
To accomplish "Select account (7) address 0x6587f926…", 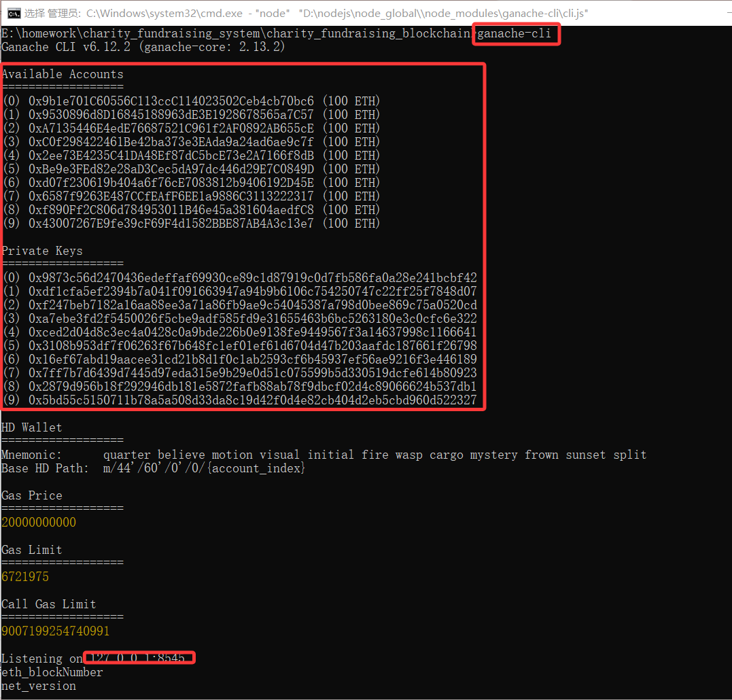I will point(171,196).
